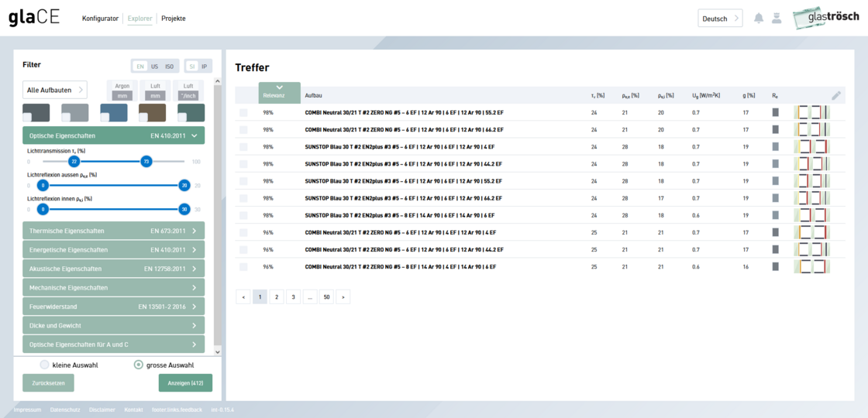
Task: Open buildup diagram of SUNSTOP Blau 55.2 EF row
Action: (812, 181)
